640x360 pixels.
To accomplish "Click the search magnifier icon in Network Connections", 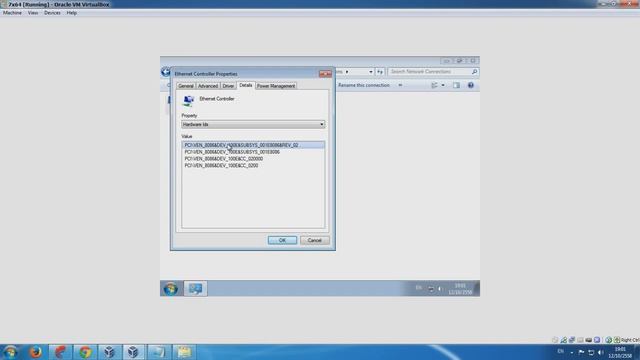I will coord(474,72).
